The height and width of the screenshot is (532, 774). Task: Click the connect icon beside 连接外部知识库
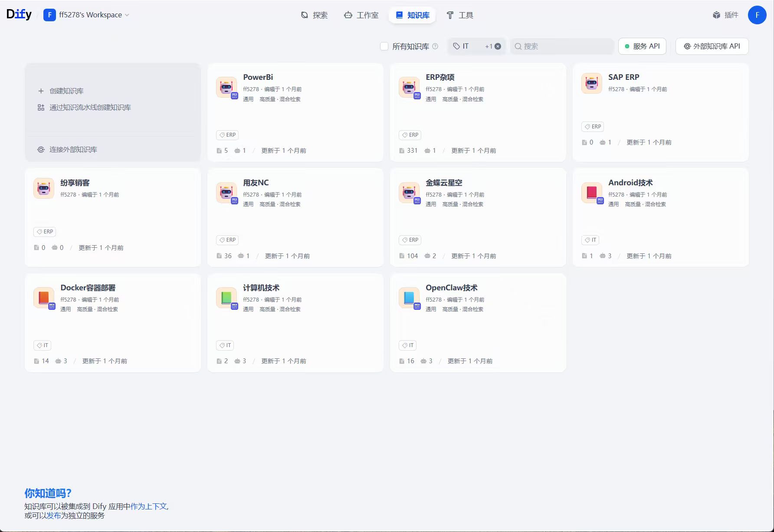pyautogui.click(x=41, y=149)
